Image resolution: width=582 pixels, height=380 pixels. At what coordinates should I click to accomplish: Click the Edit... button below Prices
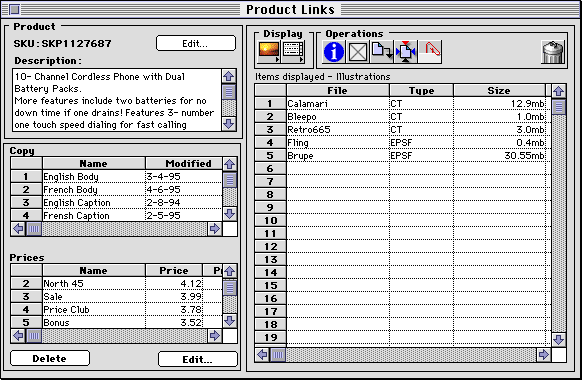click(197, 359)
